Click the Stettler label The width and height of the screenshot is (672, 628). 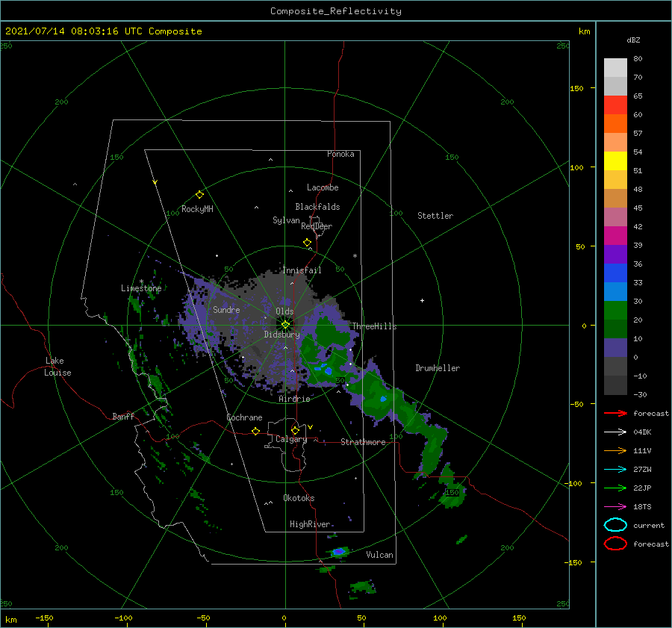tap(435, 216)
